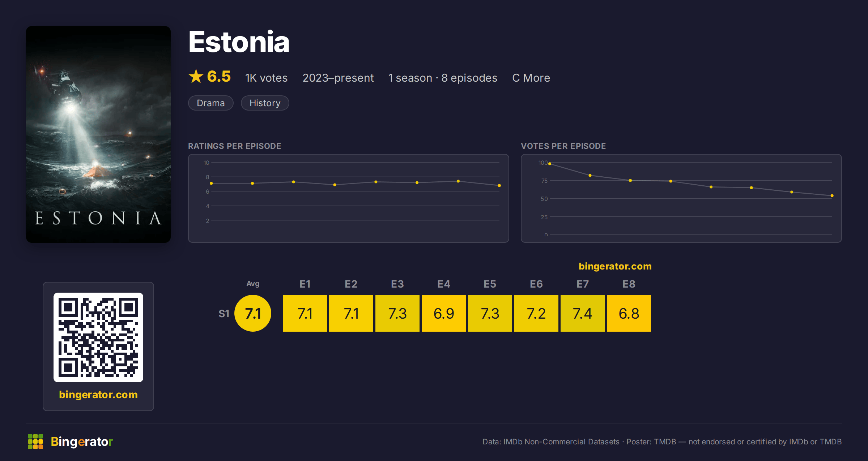Select the Drama genre tag
The width and height of the screenshot is (868, 461).
211,103
